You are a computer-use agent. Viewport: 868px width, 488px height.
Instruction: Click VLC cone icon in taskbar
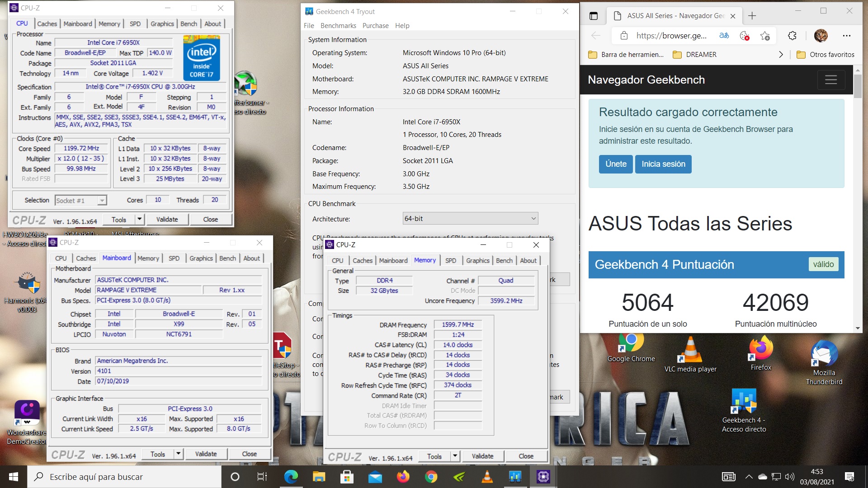487,477
